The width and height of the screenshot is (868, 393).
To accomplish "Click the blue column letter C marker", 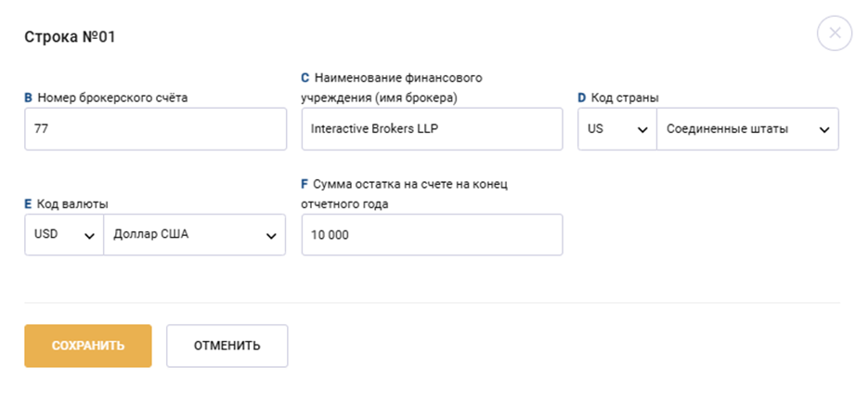I will click(x=305, y=78).
